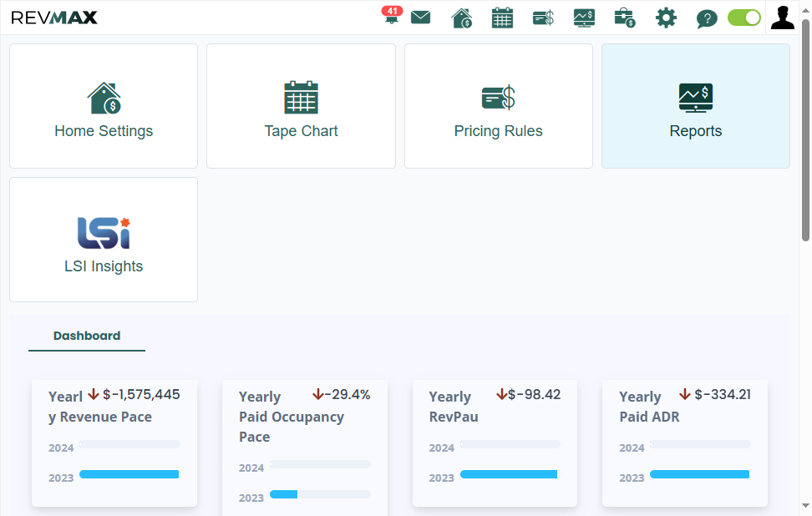This screenshot has height=516, width=812.
Task: Click the home settings icon in top bar
Action: click(x=461, y=18)
